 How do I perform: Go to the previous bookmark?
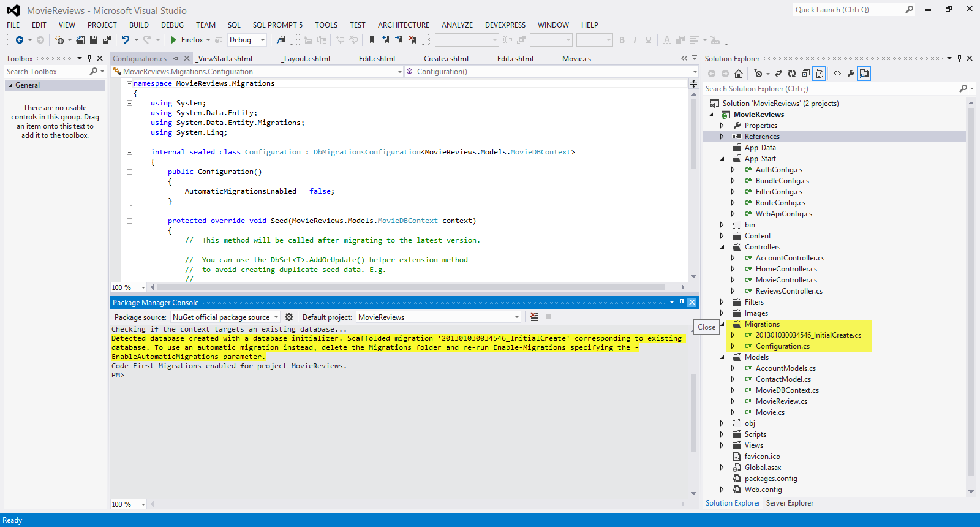(385, 40)
